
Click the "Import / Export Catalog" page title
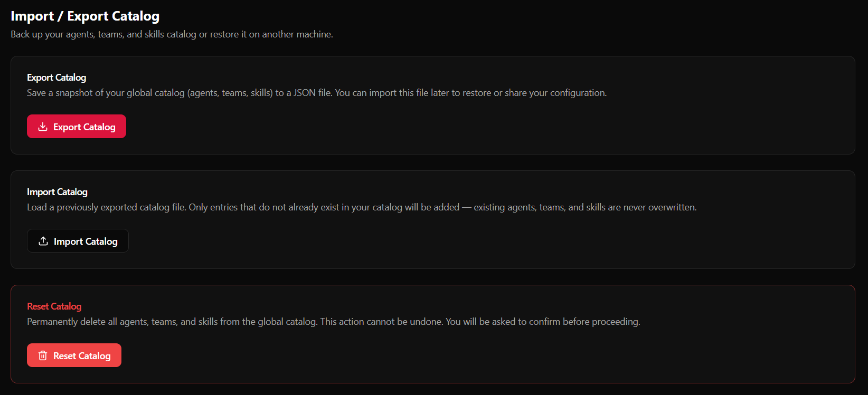tap(85, 16)
